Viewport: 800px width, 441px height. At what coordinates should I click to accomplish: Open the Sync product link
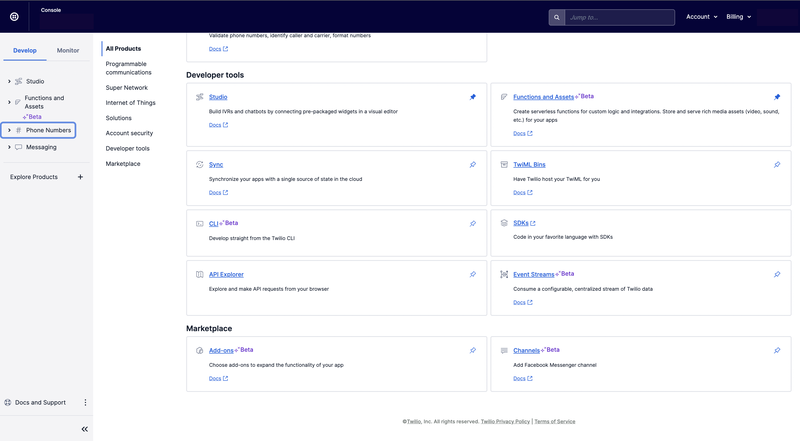click(x=216, y=164)
